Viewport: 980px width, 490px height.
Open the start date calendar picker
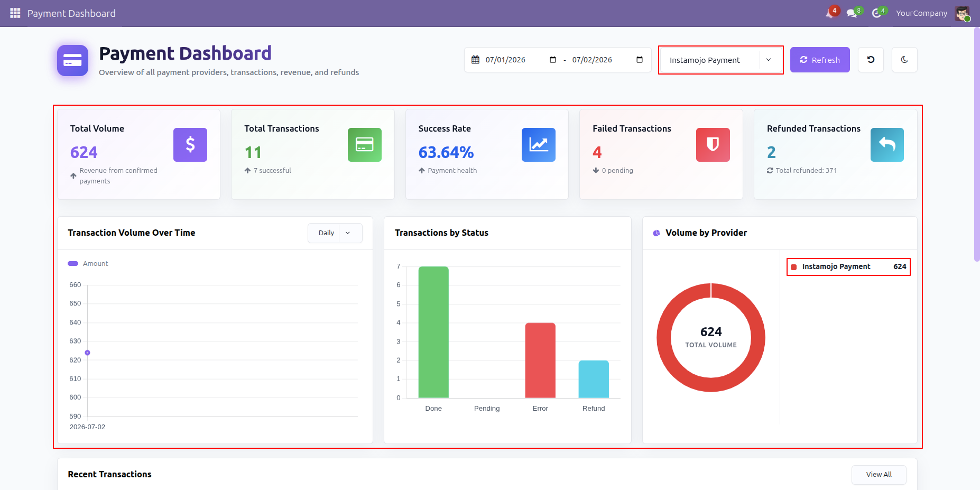(553, 60)
